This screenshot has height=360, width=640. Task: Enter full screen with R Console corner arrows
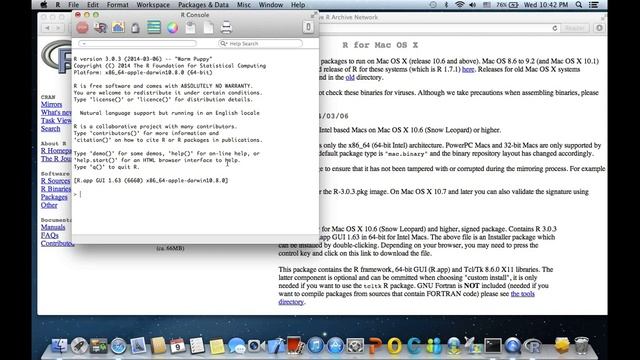313,15
